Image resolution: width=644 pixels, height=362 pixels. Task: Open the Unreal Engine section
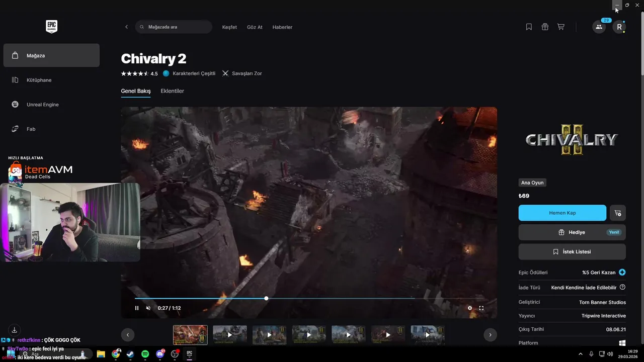click(x=51, y=105)
